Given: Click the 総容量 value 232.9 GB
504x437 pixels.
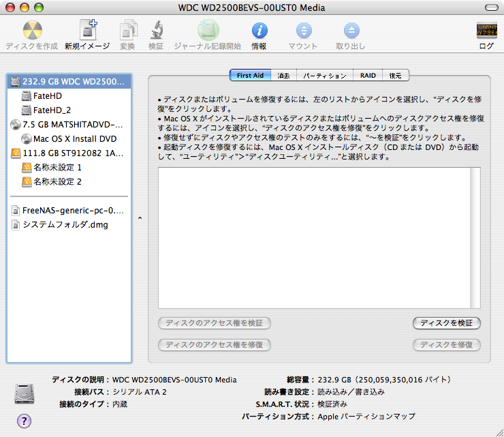Looking at the screenshot, I should point(384,380).
